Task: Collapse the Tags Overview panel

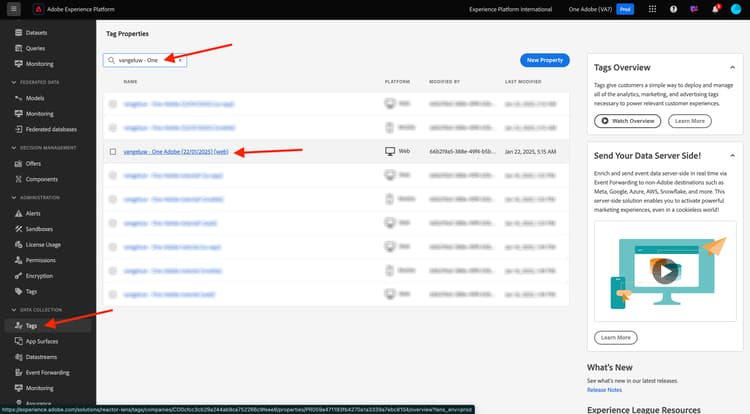Action: click(x=732, y=67)
